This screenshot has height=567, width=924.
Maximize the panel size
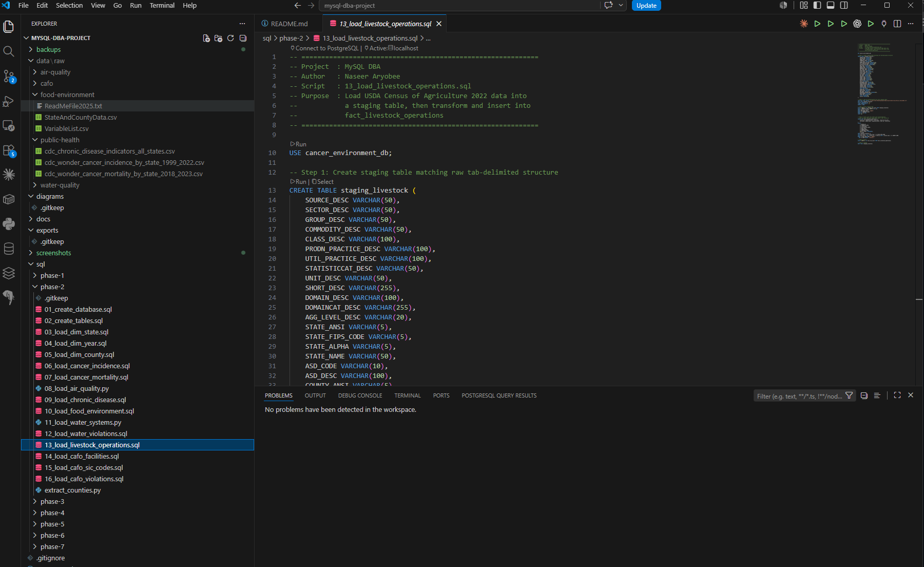point(897,395)
